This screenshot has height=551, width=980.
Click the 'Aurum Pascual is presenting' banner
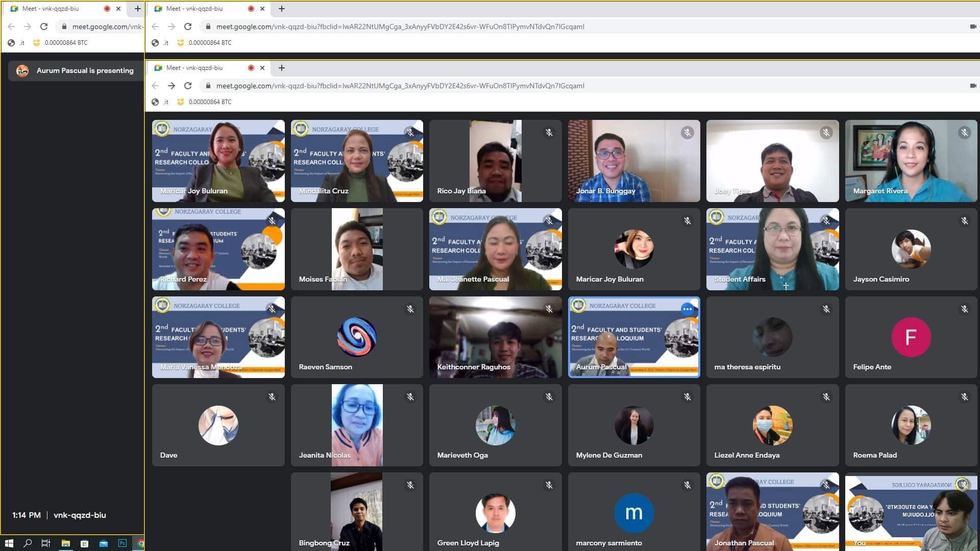76,71
